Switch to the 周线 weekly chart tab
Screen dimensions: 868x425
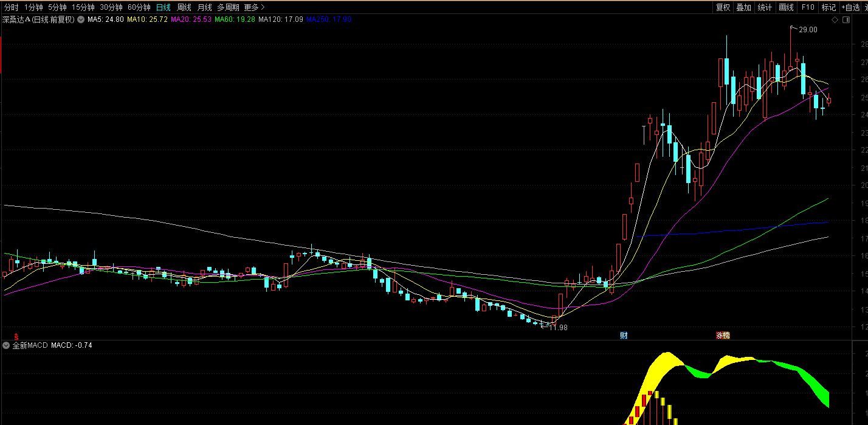184,7
